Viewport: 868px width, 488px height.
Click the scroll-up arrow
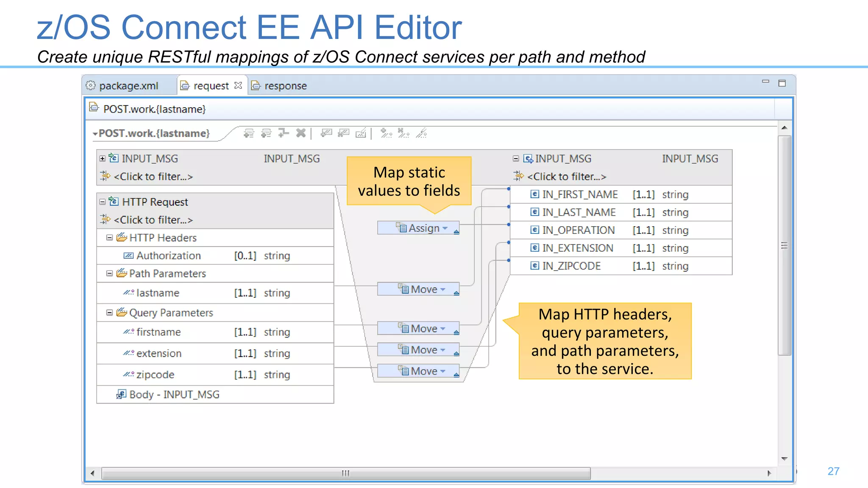pyautogui.click(x=785, y=128)
